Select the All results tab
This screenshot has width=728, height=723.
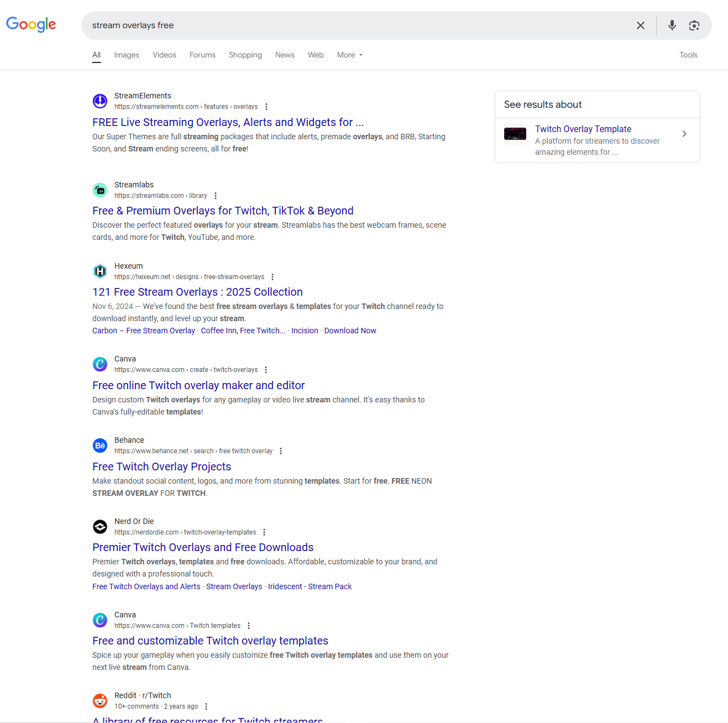click(97, 55)
